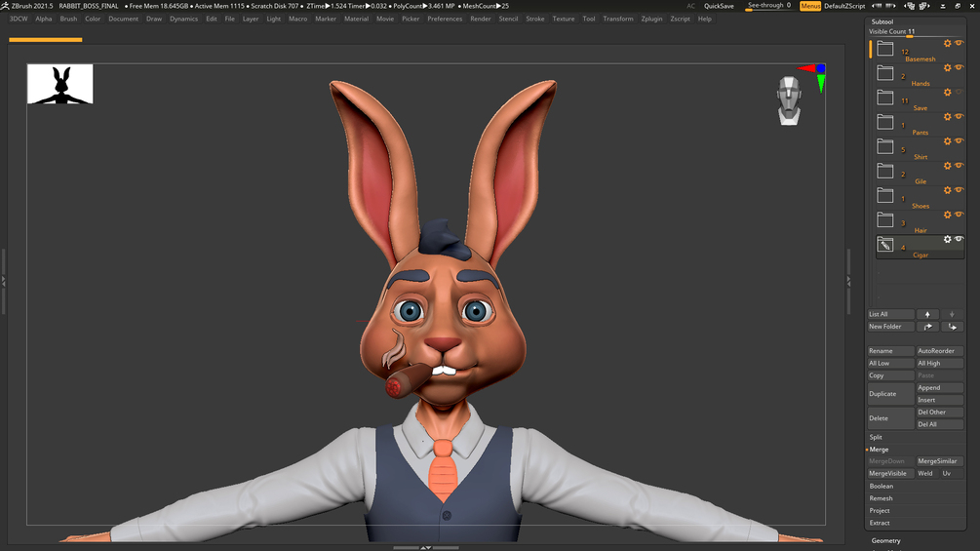Open settings gear for Hands folder
Screen dimensions: 980x551
(948, 67)
